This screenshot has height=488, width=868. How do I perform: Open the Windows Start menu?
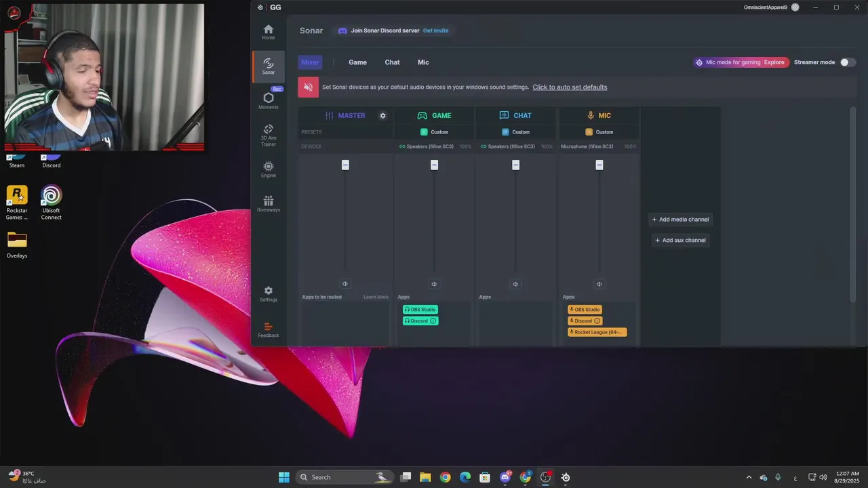284,477
